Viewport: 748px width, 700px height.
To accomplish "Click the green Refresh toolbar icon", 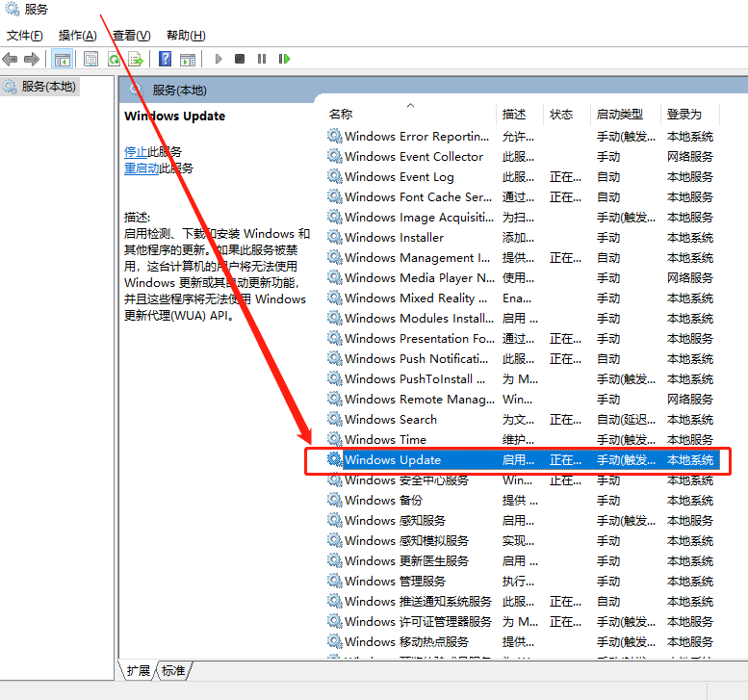I will pos(115,59).
